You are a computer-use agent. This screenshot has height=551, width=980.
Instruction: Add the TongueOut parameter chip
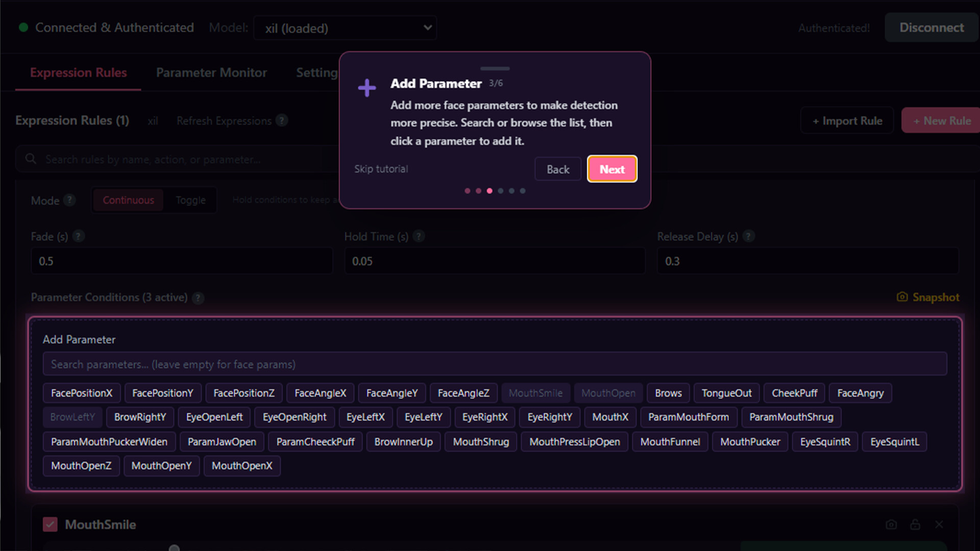tap(726, 393)
